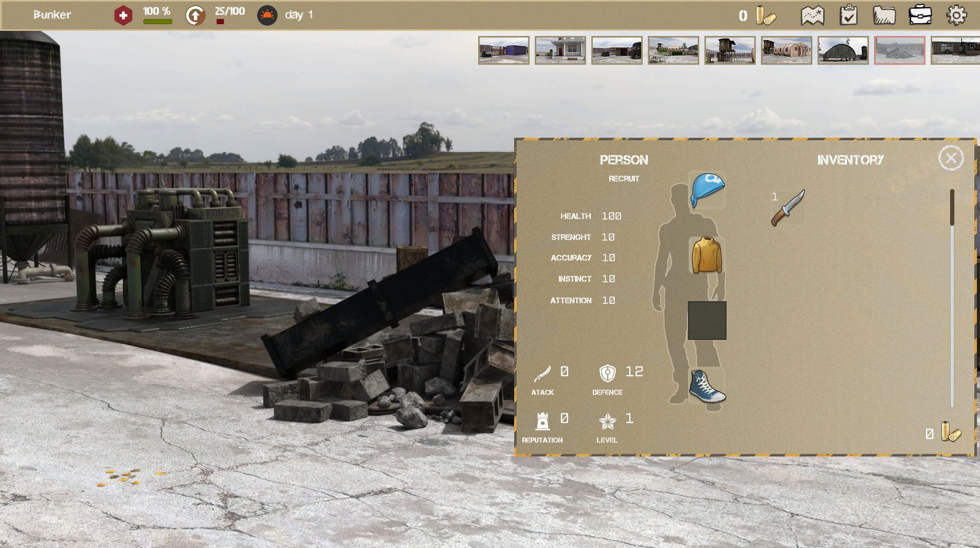Select the knife in inventory
This screenshot has height=548, width=980.
click(787, 208)
